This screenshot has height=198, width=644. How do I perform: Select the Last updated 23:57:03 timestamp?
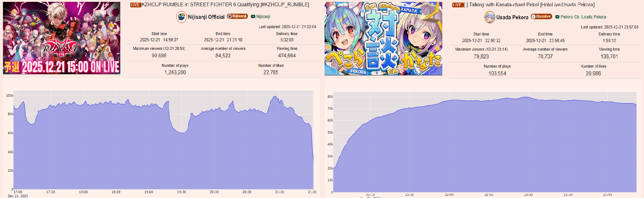click(610, 27)
